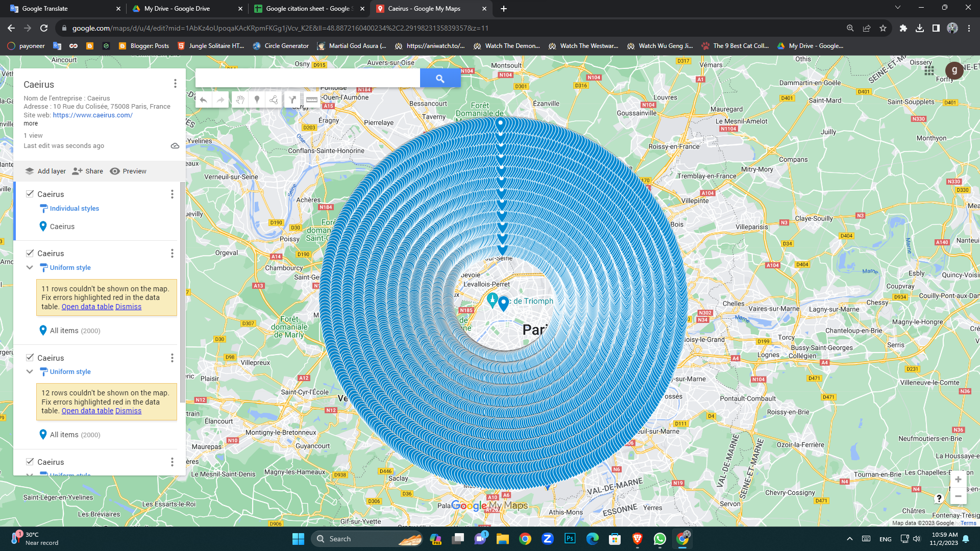
Task: Open the caeirus.com website link
Action: [92, 115]
